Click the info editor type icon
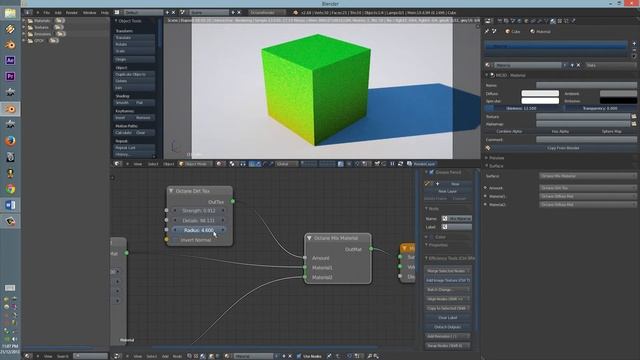 pos(28,13)
